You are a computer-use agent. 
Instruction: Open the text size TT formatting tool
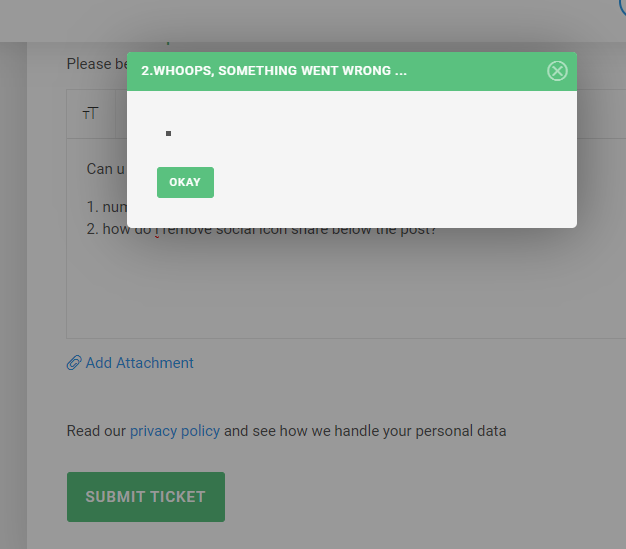tap(90, 113)
